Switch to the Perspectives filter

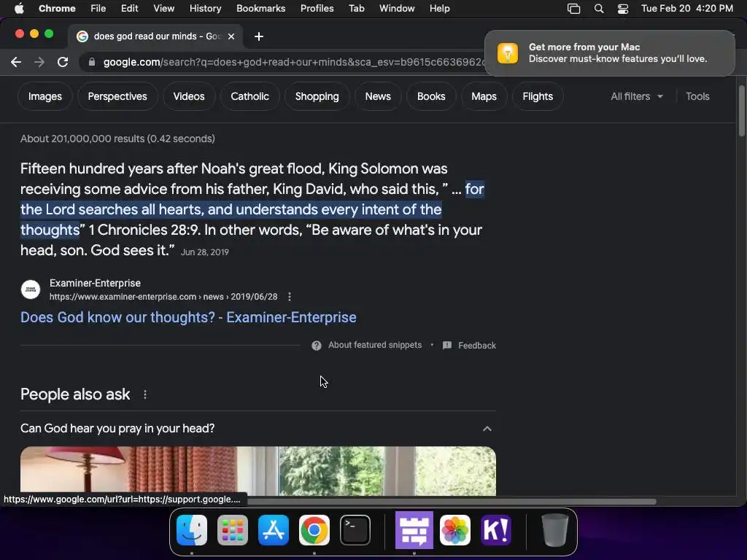tap(117, 96)
